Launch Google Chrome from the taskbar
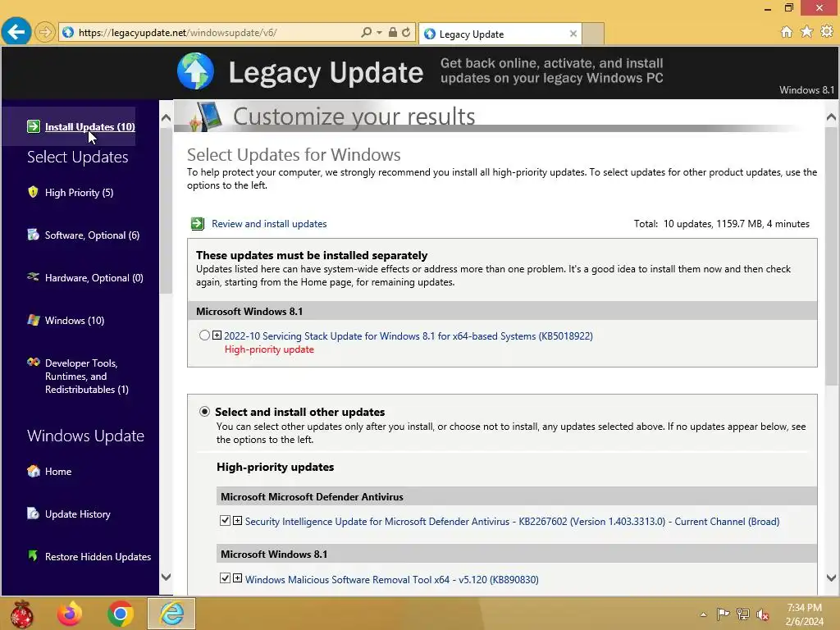840x630 pixels. [120, 614]
